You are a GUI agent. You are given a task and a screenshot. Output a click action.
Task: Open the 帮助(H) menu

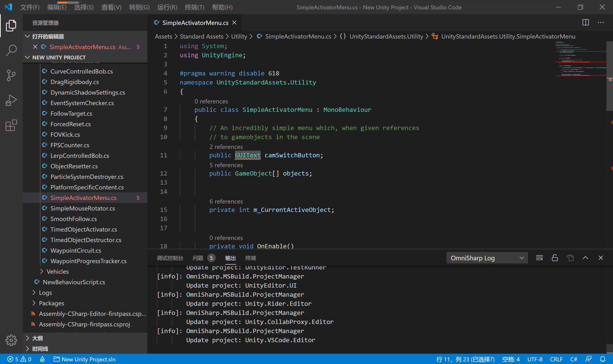pyautogui.click(x=222, y=7)
